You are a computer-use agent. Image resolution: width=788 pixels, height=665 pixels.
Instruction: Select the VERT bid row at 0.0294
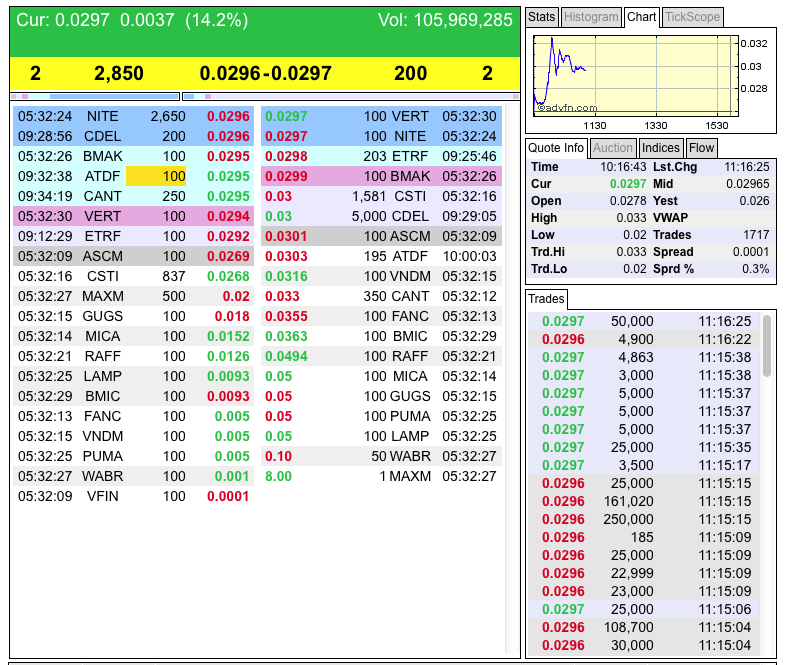pyautogui.click(x=133, y=216)
